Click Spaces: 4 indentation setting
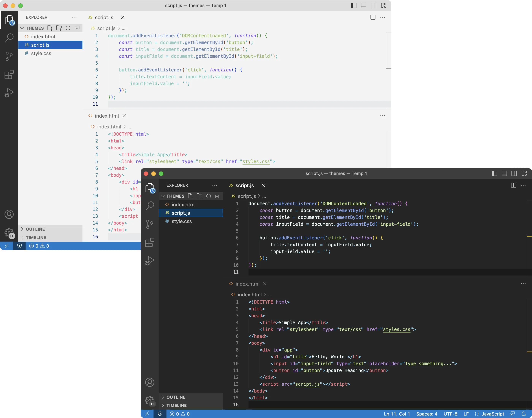532x418 pixels. click(427, 414)
